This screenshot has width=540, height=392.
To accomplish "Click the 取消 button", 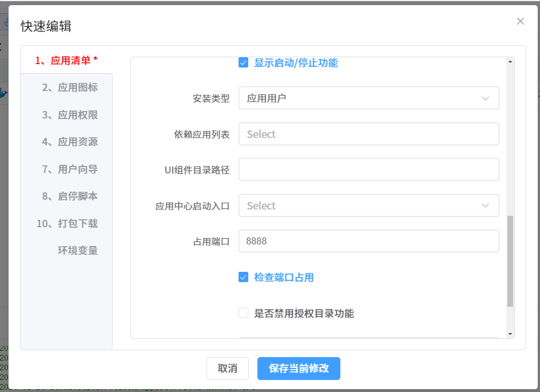I will coord(228,369).
